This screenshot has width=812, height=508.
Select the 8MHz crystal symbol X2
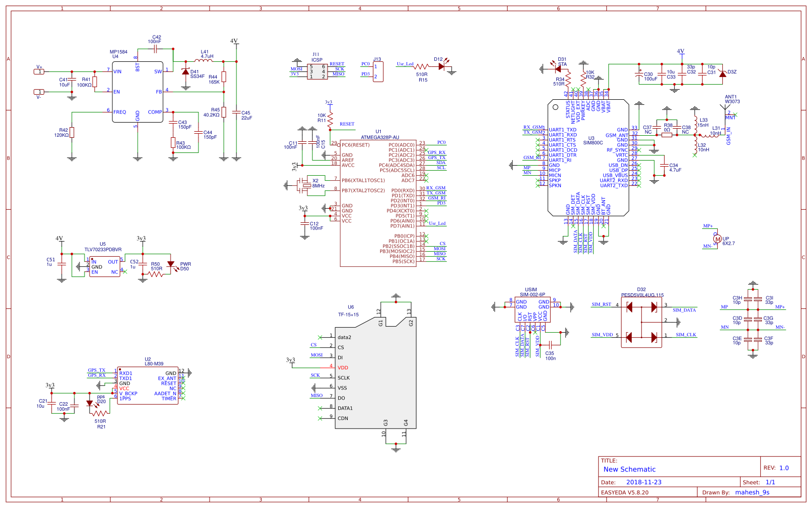point(306,185)
